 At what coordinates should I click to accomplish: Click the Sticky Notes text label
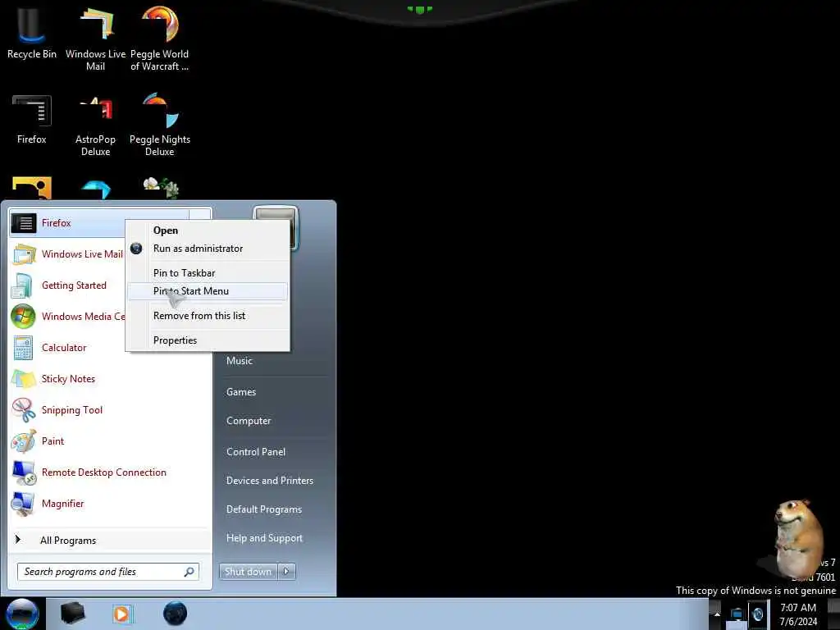point(68,379)
